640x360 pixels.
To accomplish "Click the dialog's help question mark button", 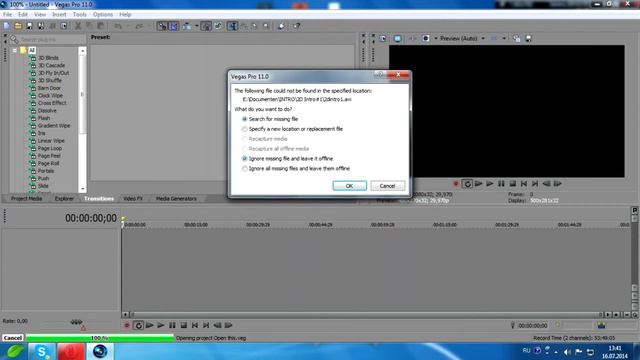I will tap(380, 75).
